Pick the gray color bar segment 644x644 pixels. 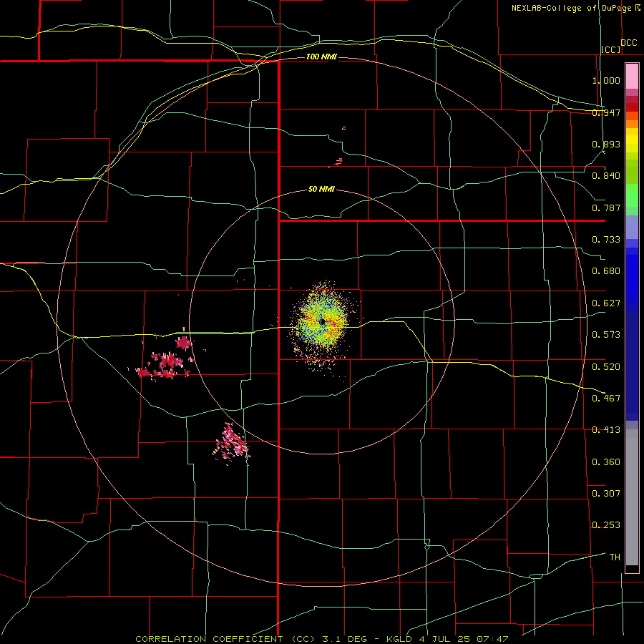(632, 497)
